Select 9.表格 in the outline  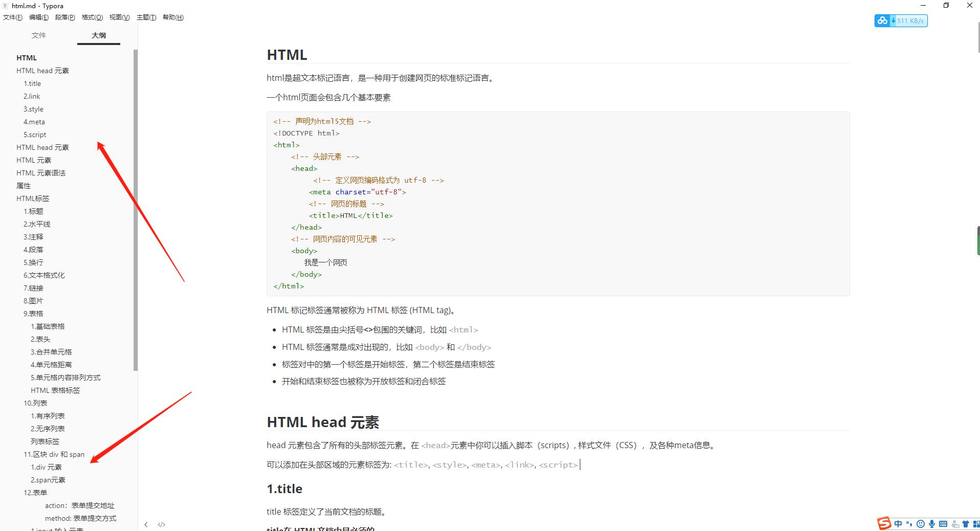click(x=33, y=314)
